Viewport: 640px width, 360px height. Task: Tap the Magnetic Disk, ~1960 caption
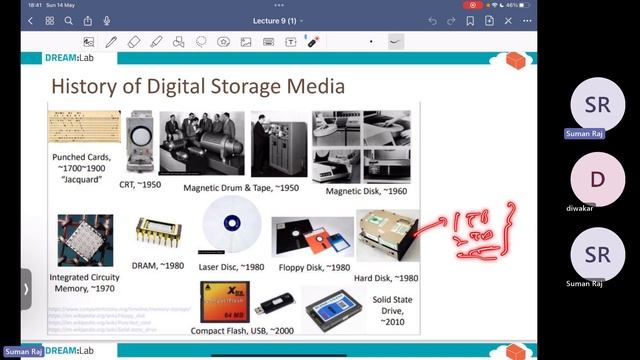pos(366,191)
